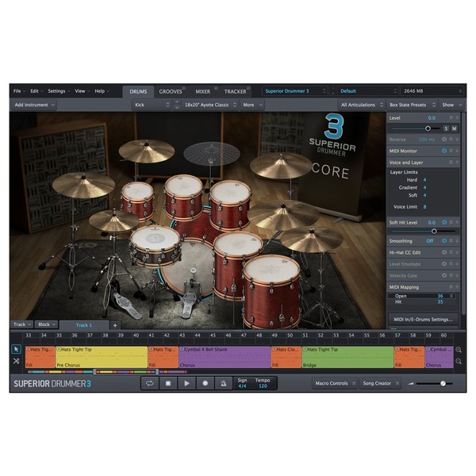Image resolution: width=476 pixels, height=476 pixels.
Task: Toggle the Smoothing power button
Action: pos(444,240)
